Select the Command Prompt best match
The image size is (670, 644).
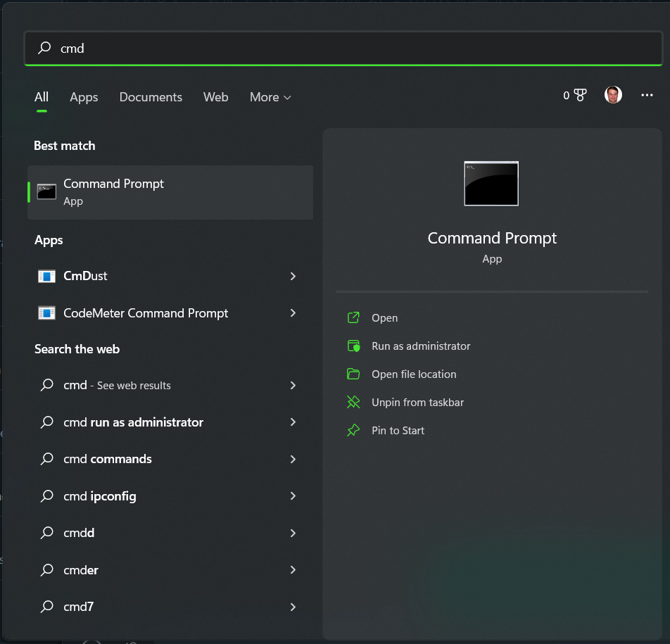click(170, 192)
